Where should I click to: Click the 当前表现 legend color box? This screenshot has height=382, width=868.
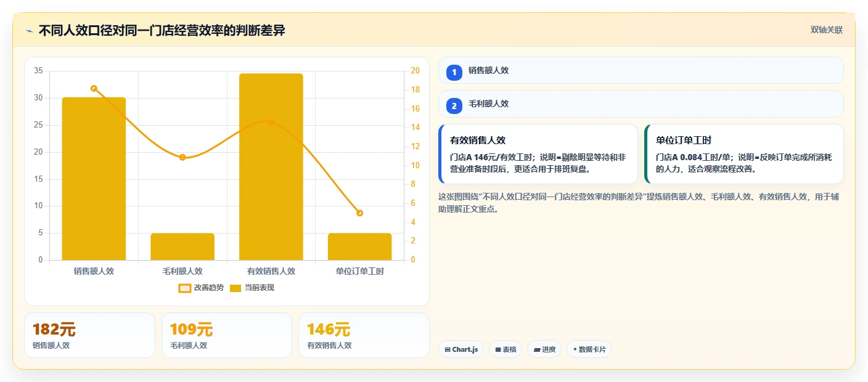coord(235,288)
